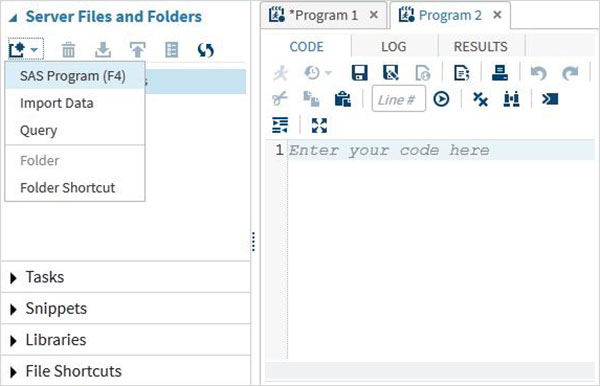This screenshot has height=386, width=600.
Task: Click the Save program floppy icon
Action: [x=359, y=73]
